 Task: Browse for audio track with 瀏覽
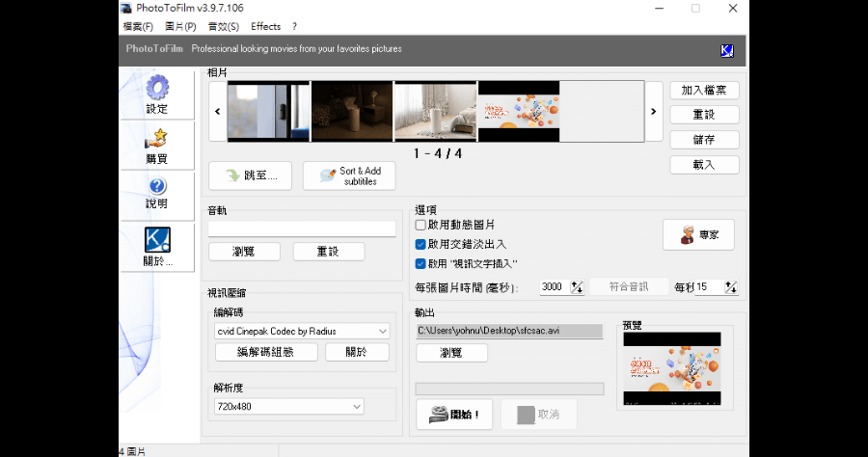[244, 252]
